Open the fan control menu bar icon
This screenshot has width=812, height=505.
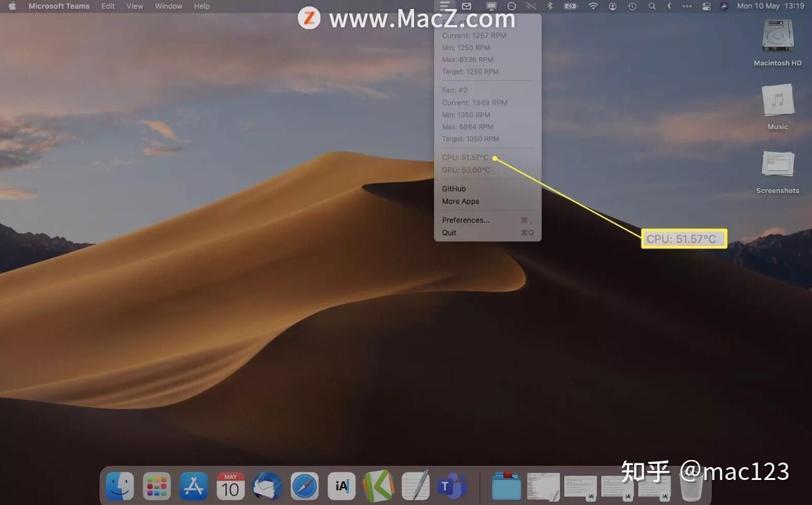pyautogui.click(x=446, y=6)
